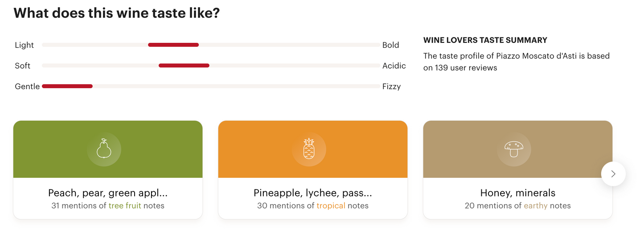Open the tropical notes link
Viewport: 644px width, 230px height.
click(331, 205)
